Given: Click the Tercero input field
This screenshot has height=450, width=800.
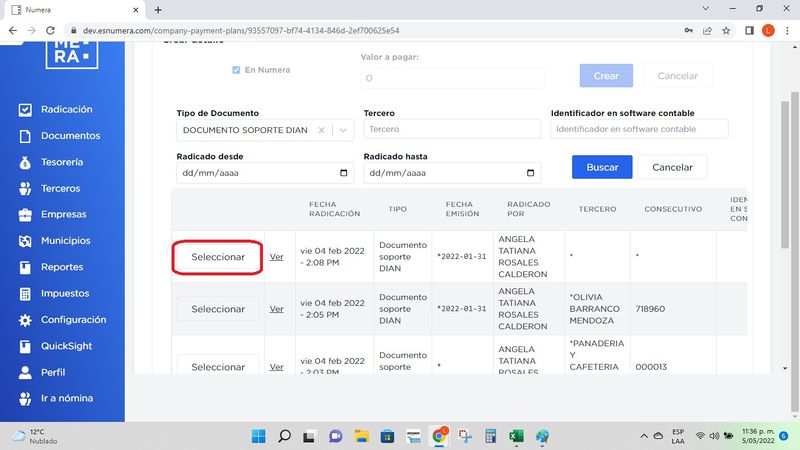Looking at the screenshot, I should pyautogui.click(x=452, y=129).
